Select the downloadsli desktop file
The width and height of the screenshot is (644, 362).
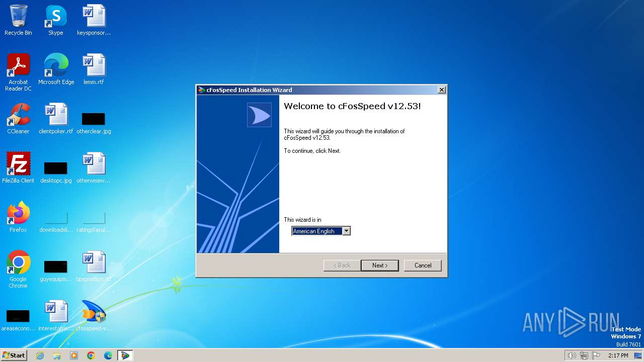coord(56,222)
